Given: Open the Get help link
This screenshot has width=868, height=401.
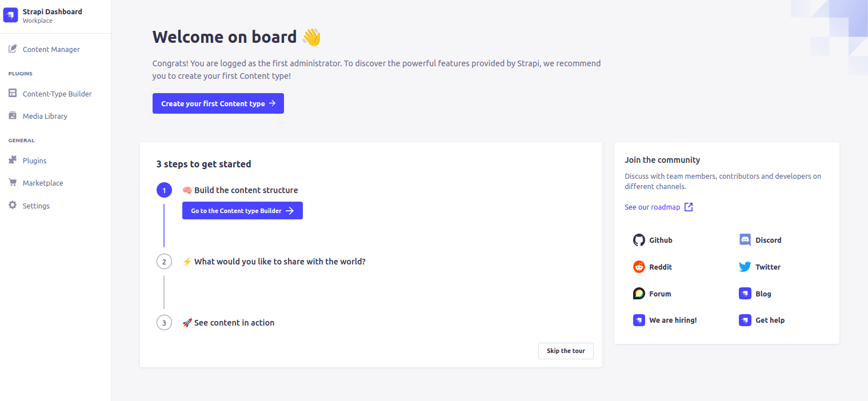Looking at the screenshot, I should pyautogui.click(x=762, y=320).
